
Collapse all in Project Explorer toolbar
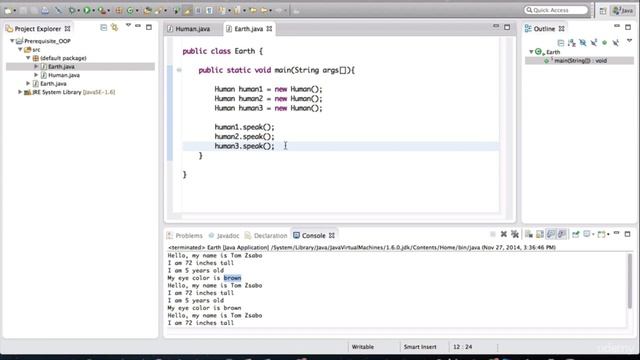coord(104,28)
